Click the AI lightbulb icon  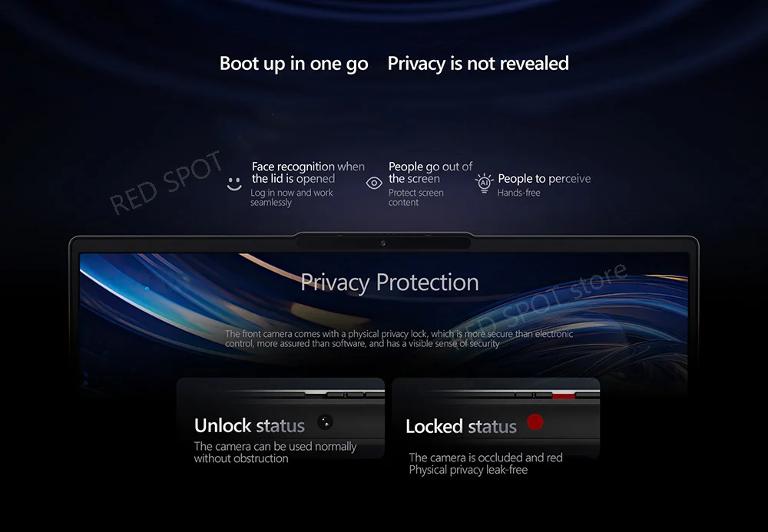click(x=484, y=183)
